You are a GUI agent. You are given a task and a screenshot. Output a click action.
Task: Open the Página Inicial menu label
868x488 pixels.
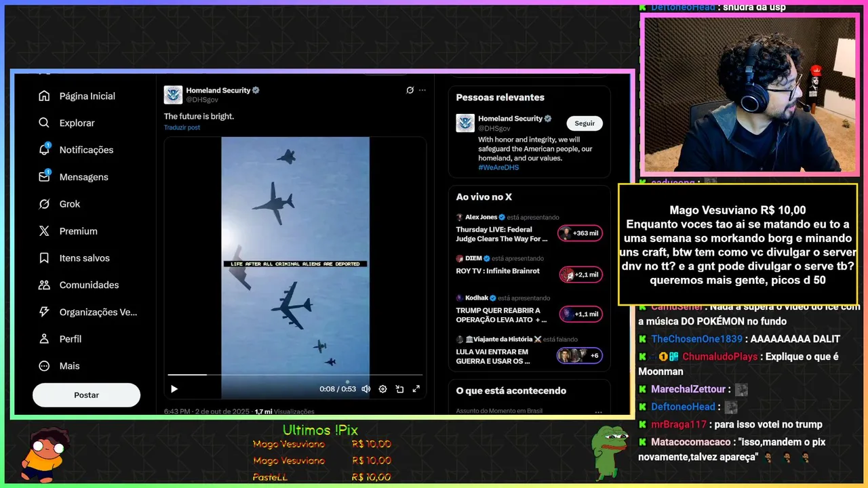click(87, 96)
